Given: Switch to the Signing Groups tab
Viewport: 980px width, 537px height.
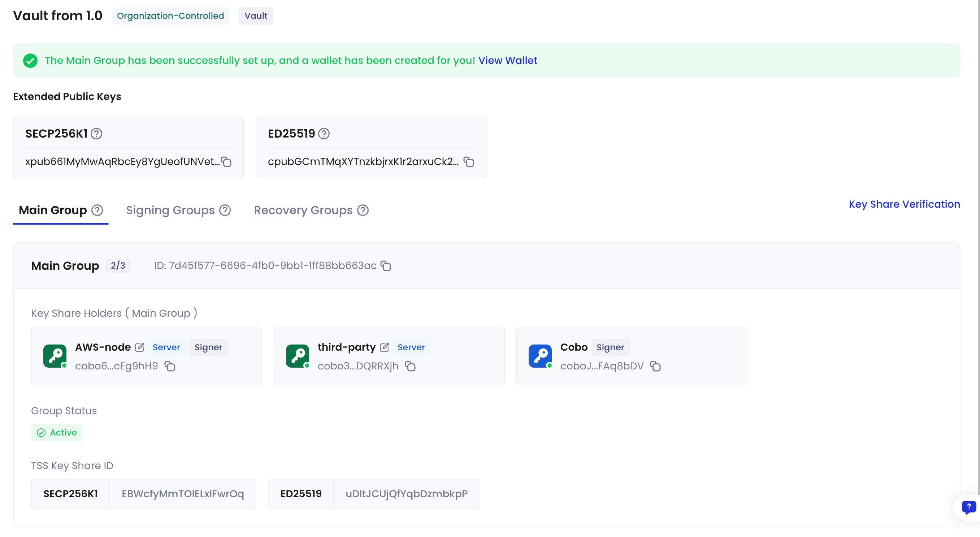Looking at the screenshot, I should 170,210.
